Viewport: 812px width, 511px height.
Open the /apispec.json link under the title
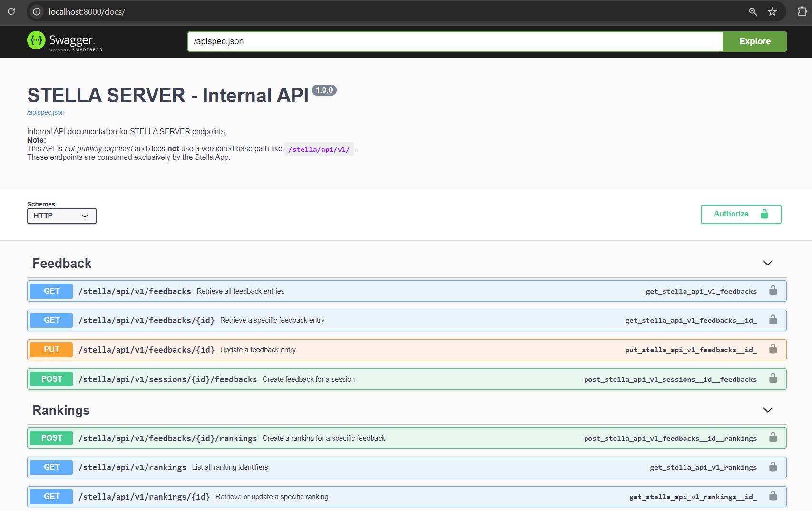click(46, 112)
